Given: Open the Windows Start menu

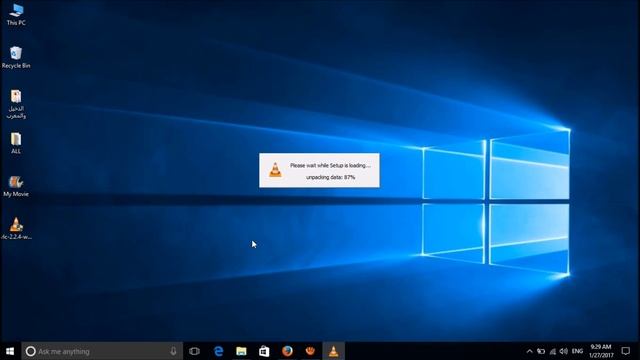Looking at the screenshot, I should (10, 351).
